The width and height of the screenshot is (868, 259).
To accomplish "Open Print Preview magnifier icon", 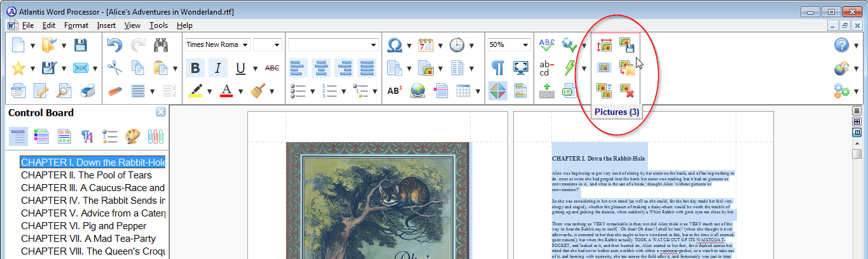I will click(64, 91).
